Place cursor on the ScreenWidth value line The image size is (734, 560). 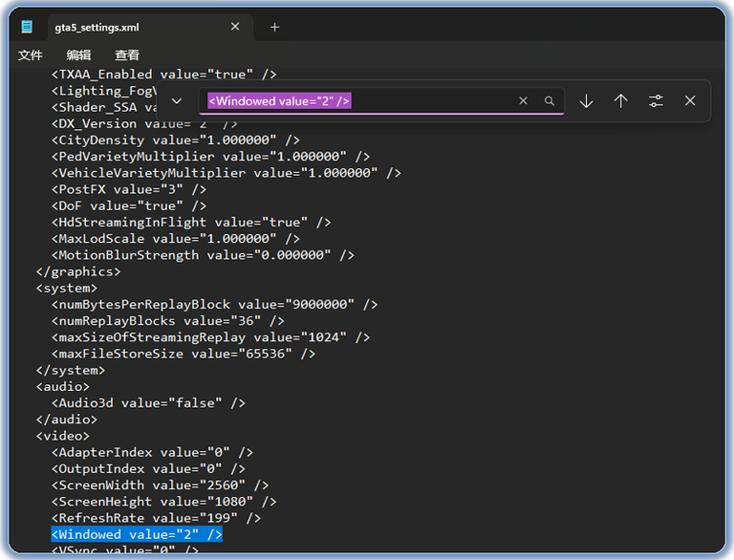click(x=160, y=485)
